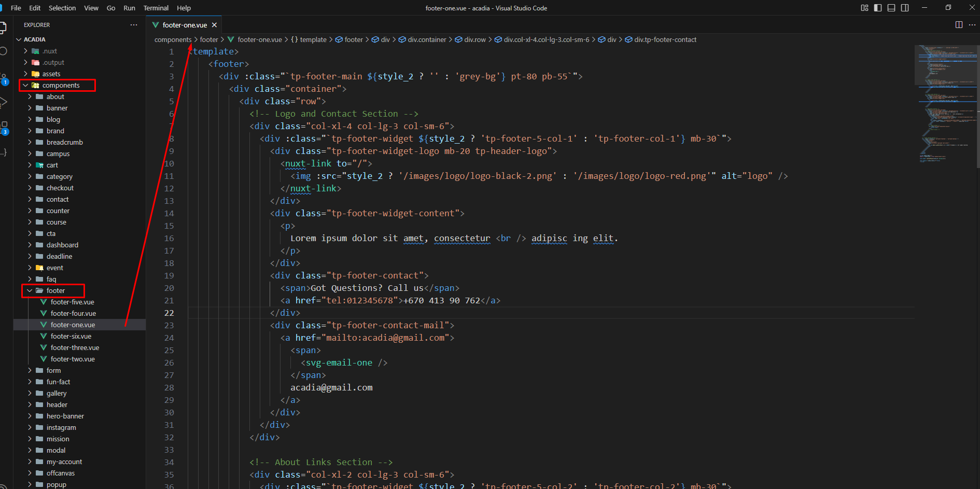
Task: Select the campus folder in explorer
Action: tap(58, 153)
